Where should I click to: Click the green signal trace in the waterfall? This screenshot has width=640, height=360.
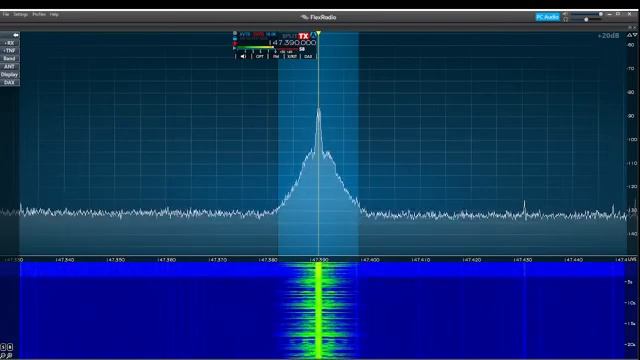pos(318,310)
